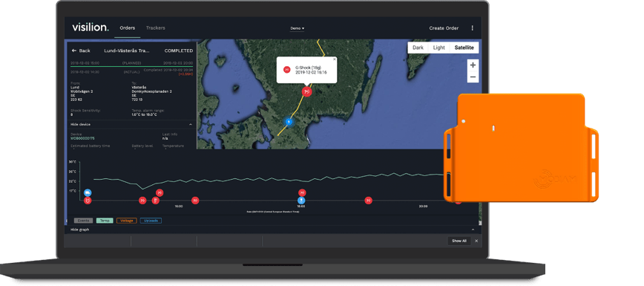Toggle the Uploads graph filter
Screen dimensions: 644x286
pyautogui.click(x=151, y=221)
